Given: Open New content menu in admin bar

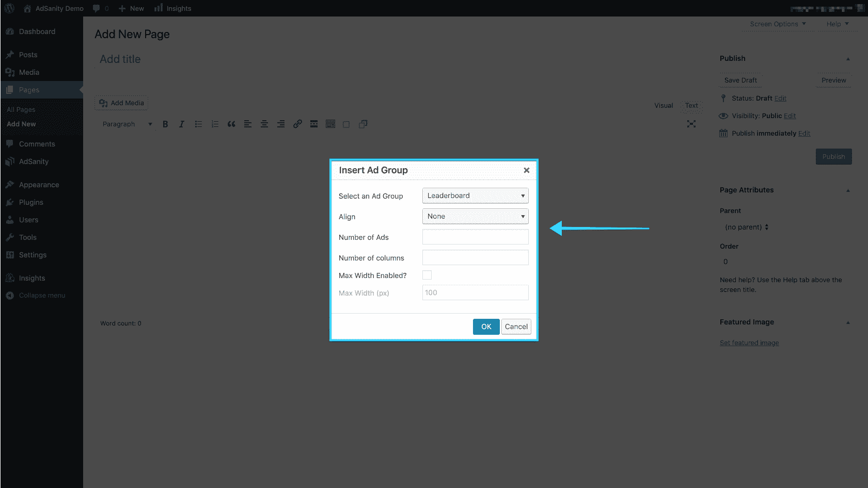Looking at the screenshot, I should tap(131, 8).
